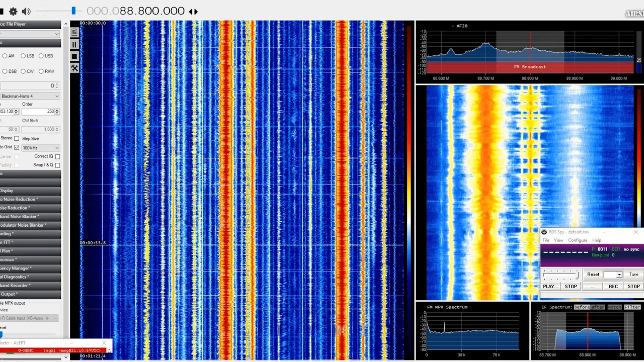Toggle the FM Stereo checkbox

pyautogui.click(x=17, y=138)
